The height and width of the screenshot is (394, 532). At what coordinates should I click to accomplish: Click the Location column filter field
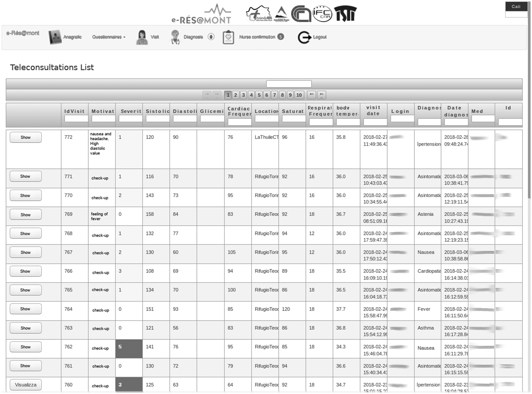click(x=267, y=119)
